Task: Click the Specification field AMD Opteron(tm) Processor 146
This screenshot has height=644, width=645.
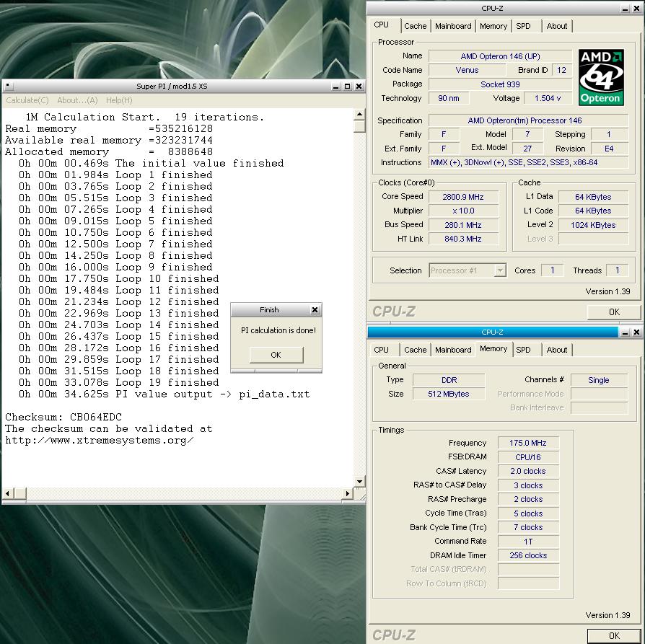Action: pos(529,120)
